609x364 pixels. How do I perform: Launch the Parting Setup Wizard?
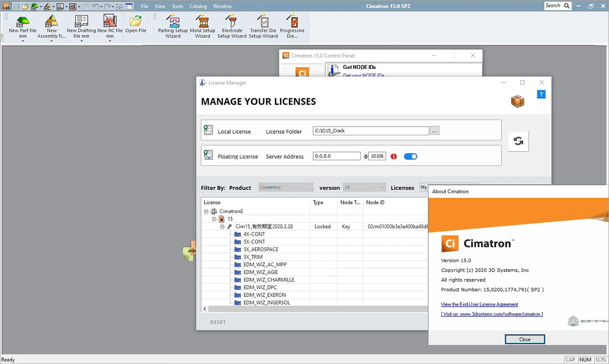[173, 22]
